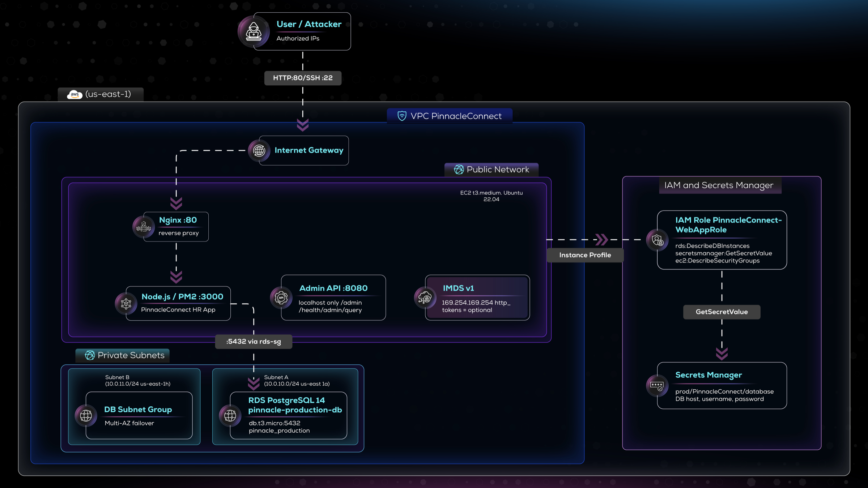Click the Internet Gateway globe icon
The height and width of the screenshot is (488, 868).
[x=259, y=150]
